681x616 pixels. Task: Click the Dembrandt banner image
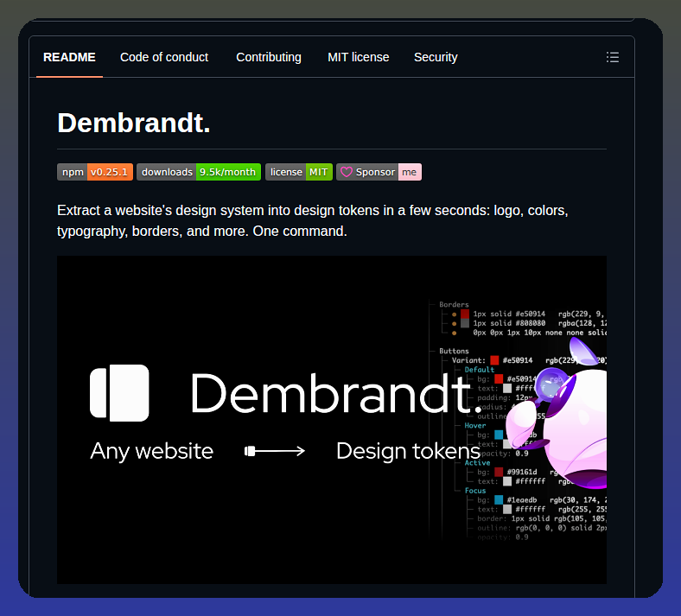pos(332,420)
